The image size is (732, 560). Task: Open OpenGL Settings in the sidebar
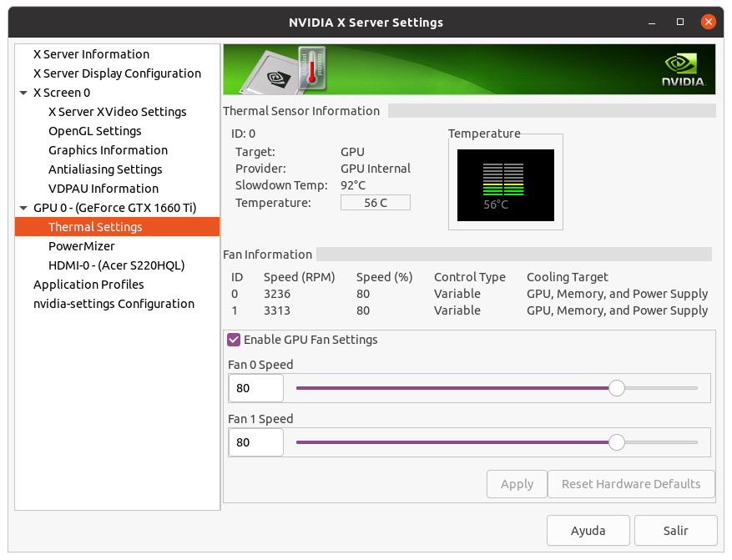(x=94, y=131)
